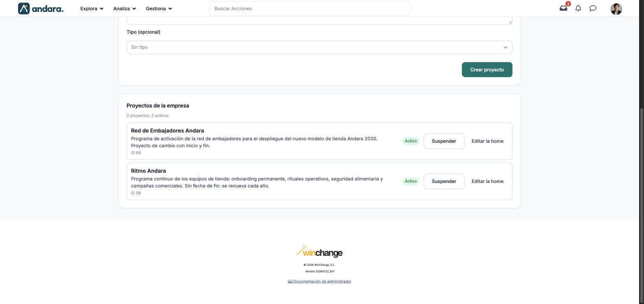The height and width of the screenshot is (304, 644).
Task: Edit the home of Ritmo Andara
Action: pyautogui.click(x=488, y=181)
